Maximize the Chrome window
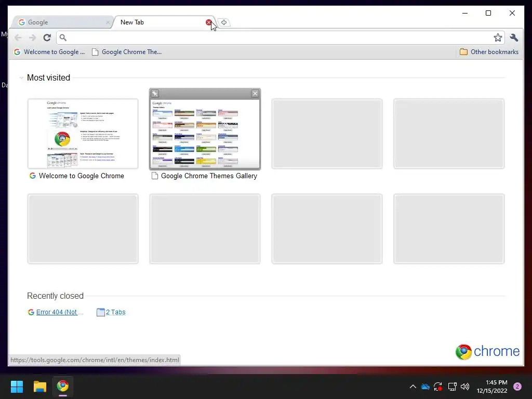532x399 pixels. (488, 13)
